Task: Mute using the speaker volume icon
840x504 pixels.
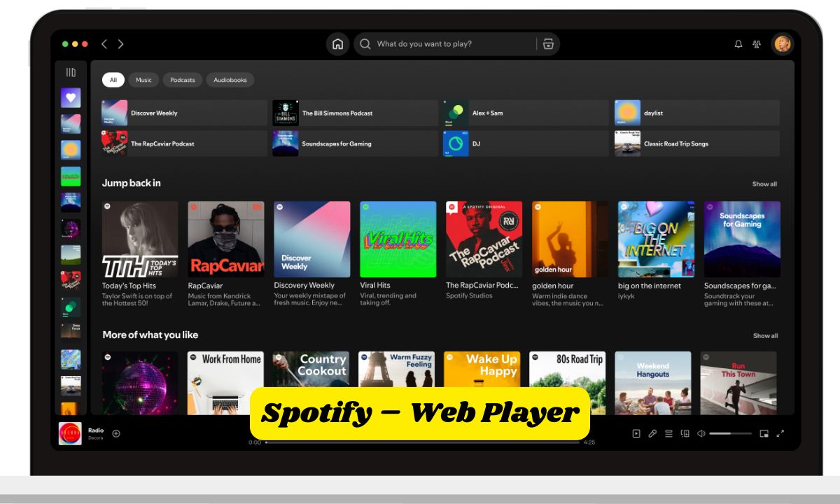Action: point(701,433)
